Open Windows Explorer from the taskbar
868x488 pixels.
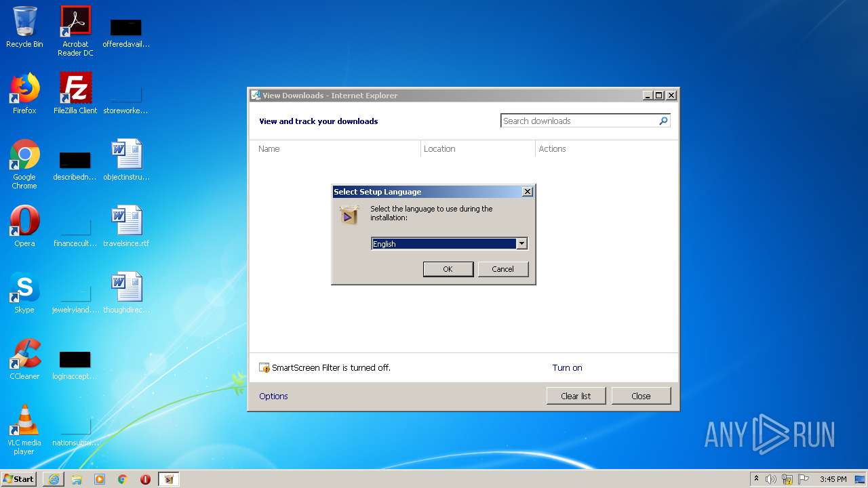coord(77,479)
